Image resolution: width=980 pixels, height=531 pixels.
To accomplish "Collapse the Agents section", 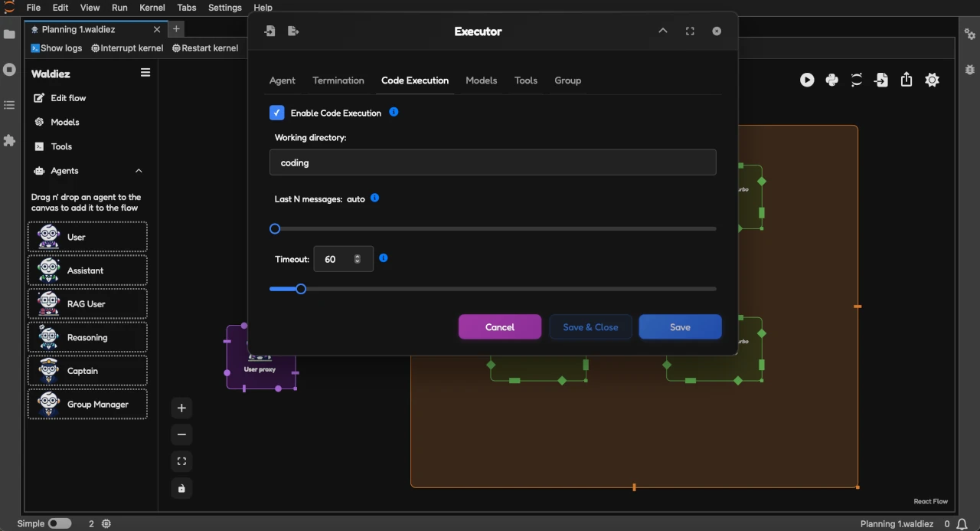I will pos(139,171).
